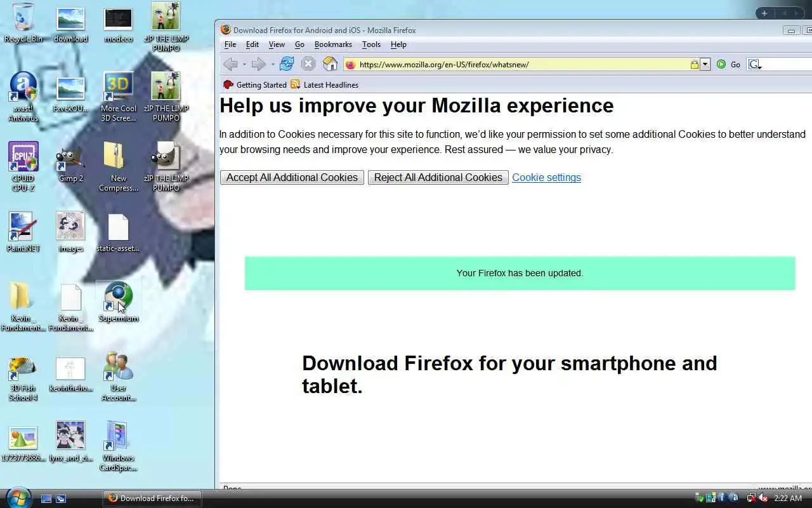This screenshot has height=508, width=812.
Task: Open the Getting Started bookmark
Action: pos(255,84)
